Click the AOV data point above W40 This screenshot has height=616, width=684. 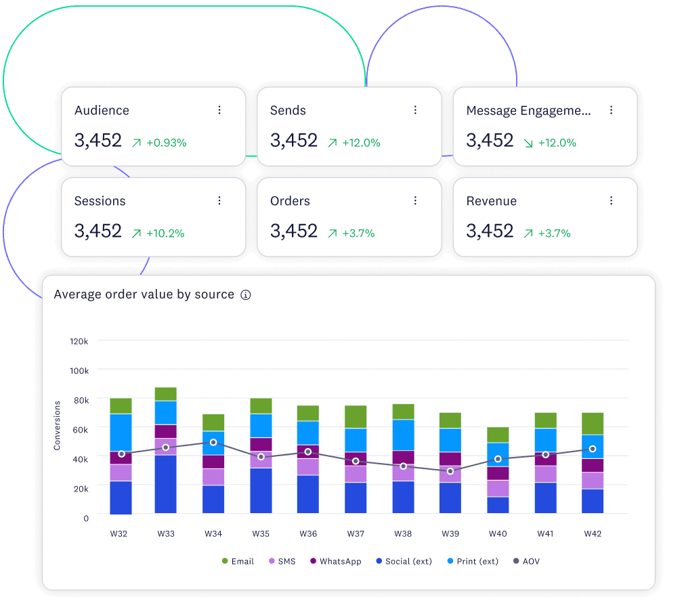[x=498, y=458]
